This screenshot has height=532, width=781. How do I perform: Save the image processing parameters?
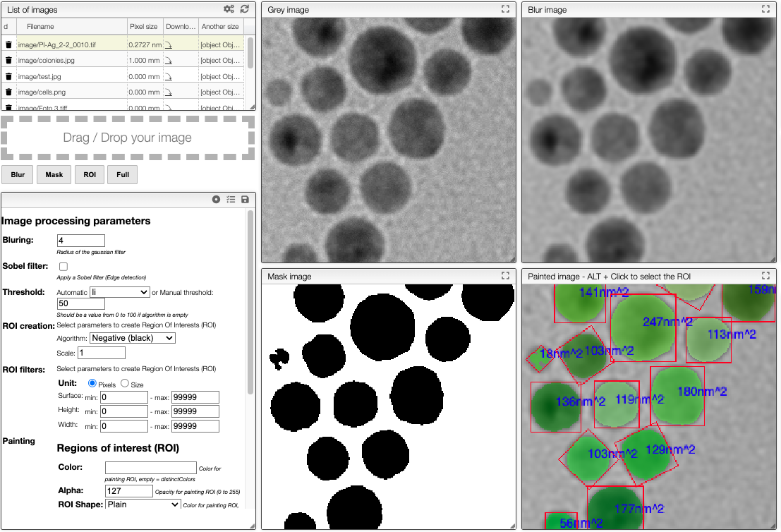click(x=245, y=199)
